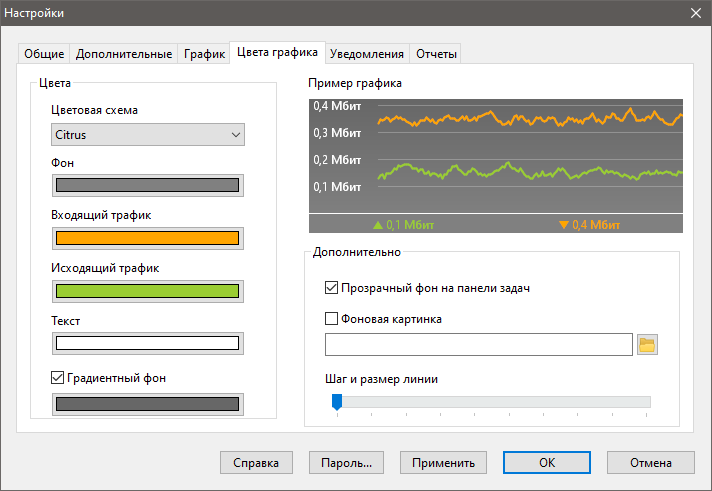
Task: Go to the График tab
Action: pos(203,54)
